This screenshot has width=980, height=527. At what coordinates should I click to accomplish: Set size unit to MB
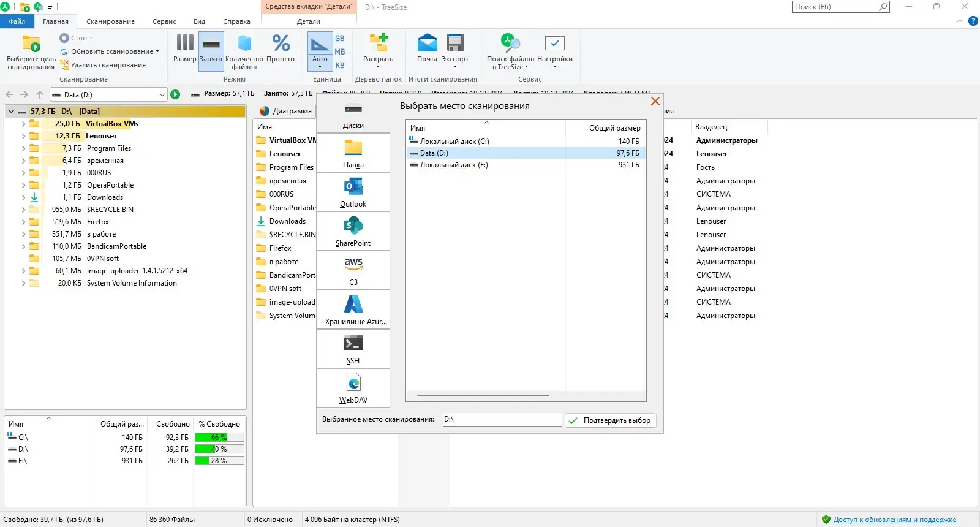click(x=340, y=51)
